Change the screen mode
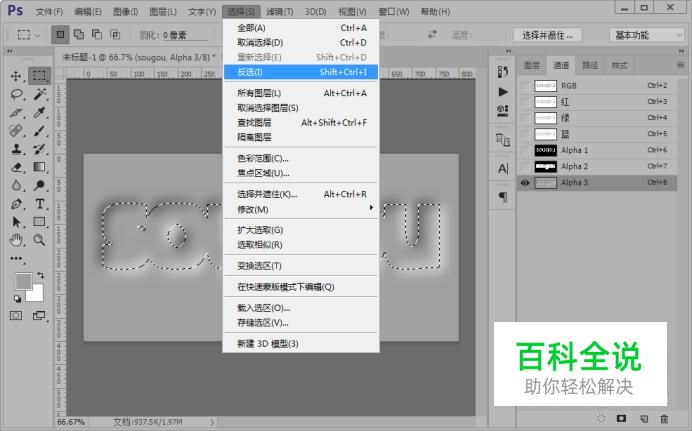This screenshot has height=431, width=692. pos(39,315)
